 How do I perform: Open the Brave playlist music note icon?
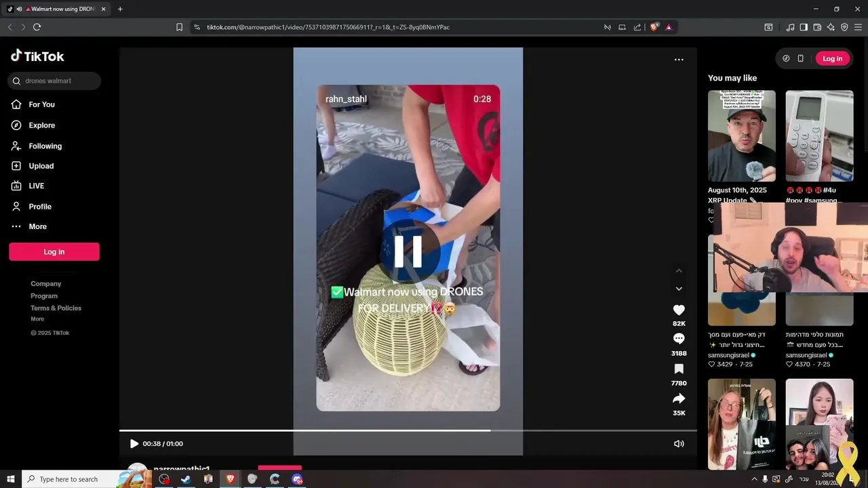point(790,27)
